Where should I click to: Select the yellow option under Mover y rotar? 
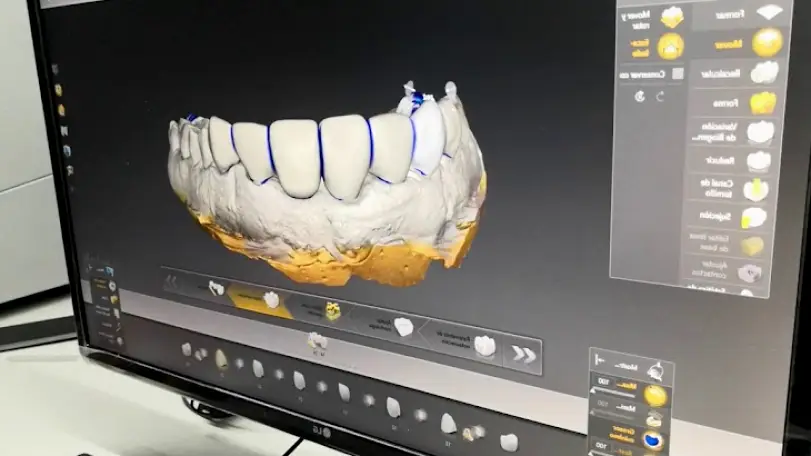tap(657, 47)
